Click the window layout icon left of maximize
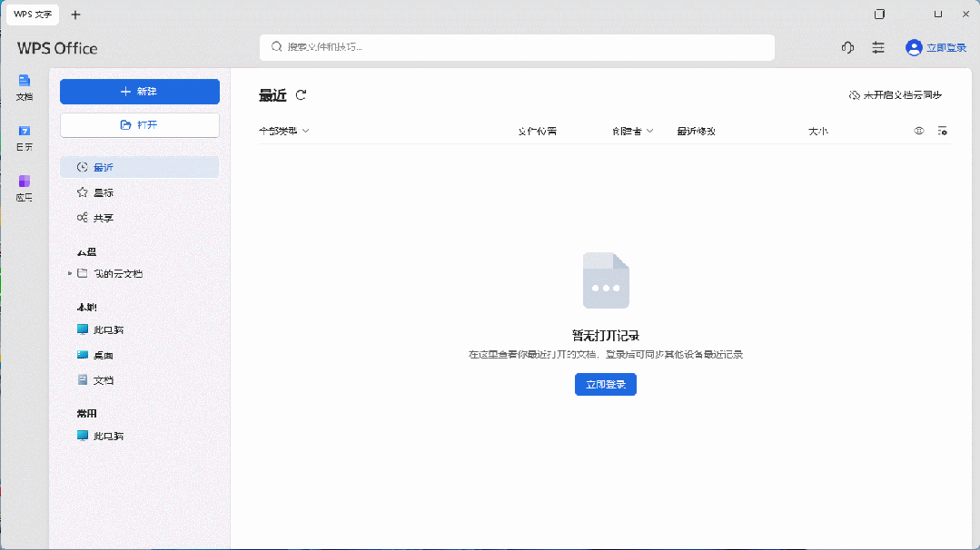The image size is (980, 550). coord(879,14)
